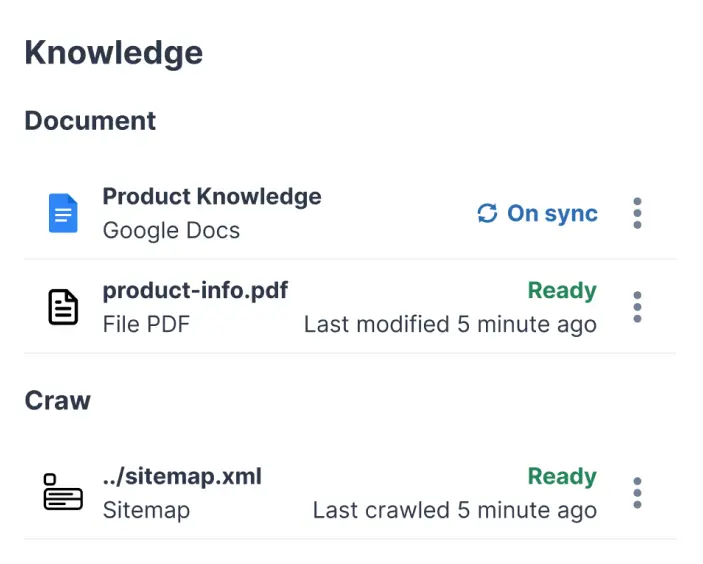Open the Product Knowledge three-dot menu

(637, 213)
